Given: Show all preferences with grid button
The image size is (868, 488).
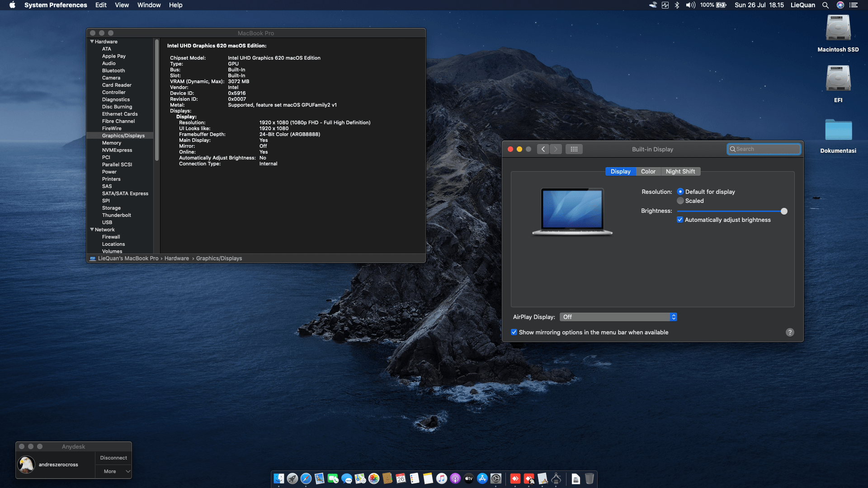Looking at the screenshot, I should tap(574, 149).
